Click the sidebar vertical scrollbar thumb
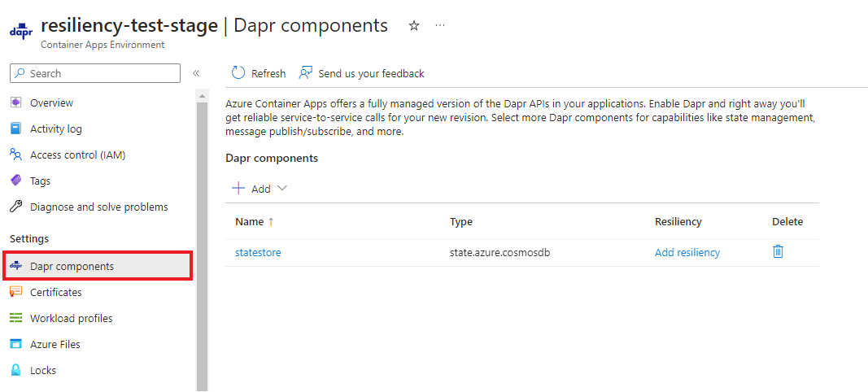 (202, 246)
